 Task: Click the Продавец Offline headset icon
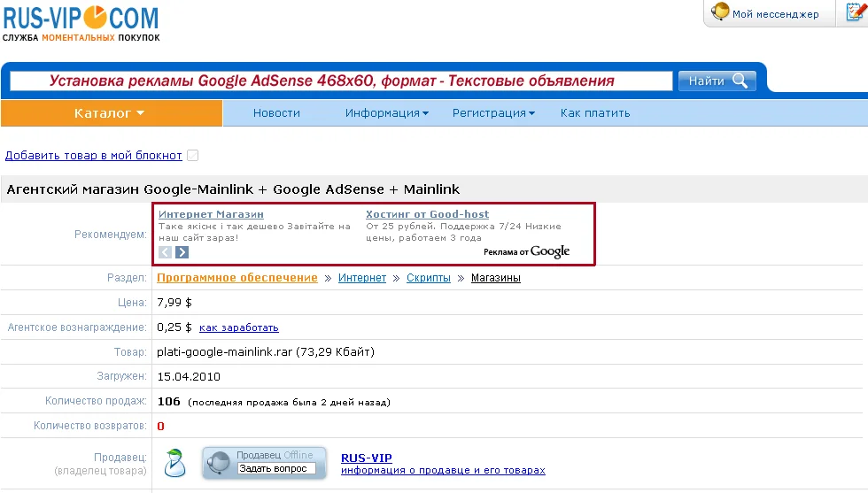[x=218, y=463]
